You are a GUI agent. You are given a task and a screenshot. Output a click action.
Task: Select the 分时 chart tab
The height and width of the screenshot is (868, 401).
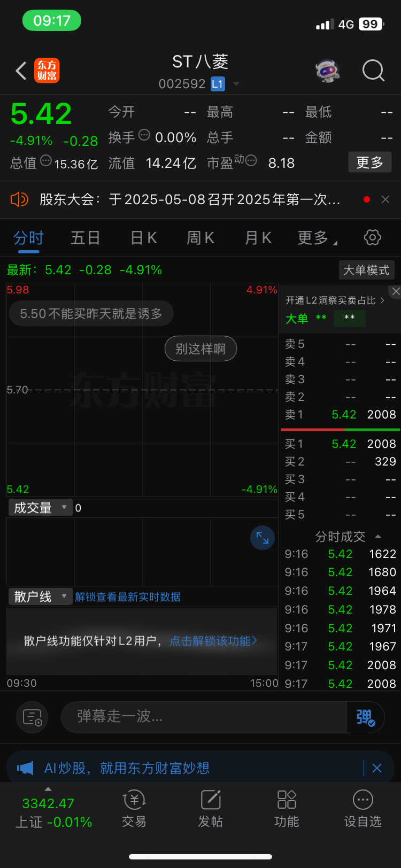point(29,238)
